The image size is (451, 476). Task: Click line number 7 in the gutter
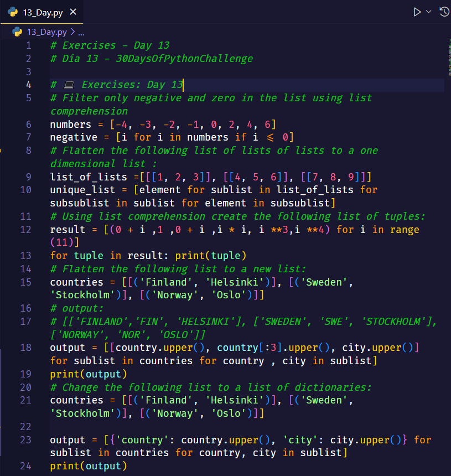pyautogui.click(x=29, y=137)
